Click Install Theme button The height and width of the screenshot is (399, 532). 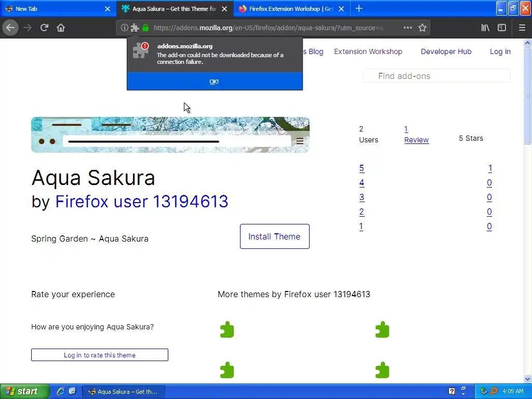[274, 236]
